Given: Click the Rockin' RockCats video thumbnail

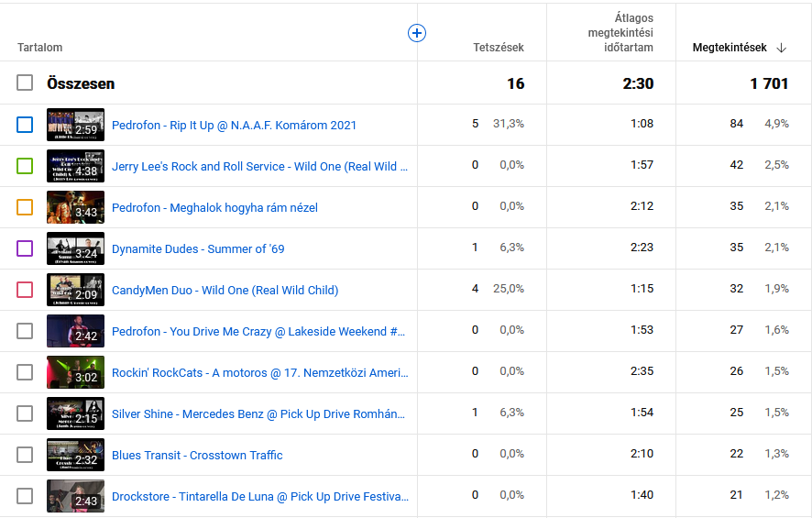Looking at the screenshot, I should click(75, 372).
